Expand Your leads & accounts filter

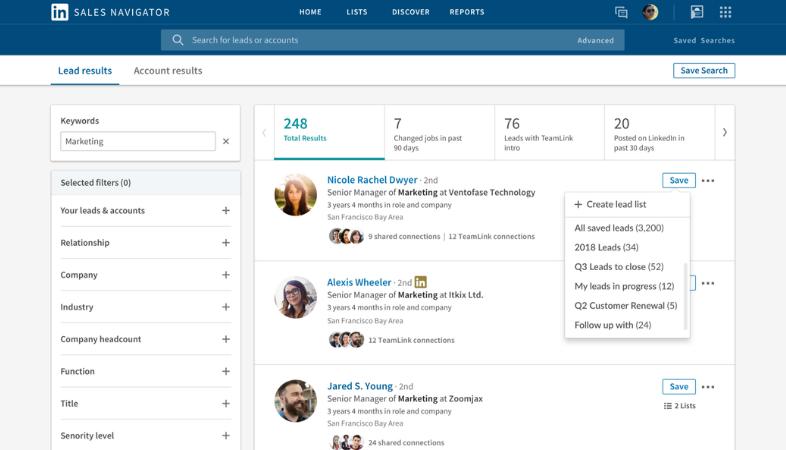[x=226, y=210]
